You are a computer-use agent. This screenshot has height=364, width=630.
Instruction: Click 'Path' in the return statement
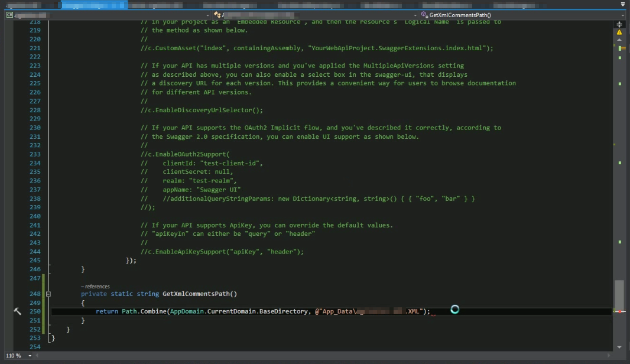tap(129, 311)
